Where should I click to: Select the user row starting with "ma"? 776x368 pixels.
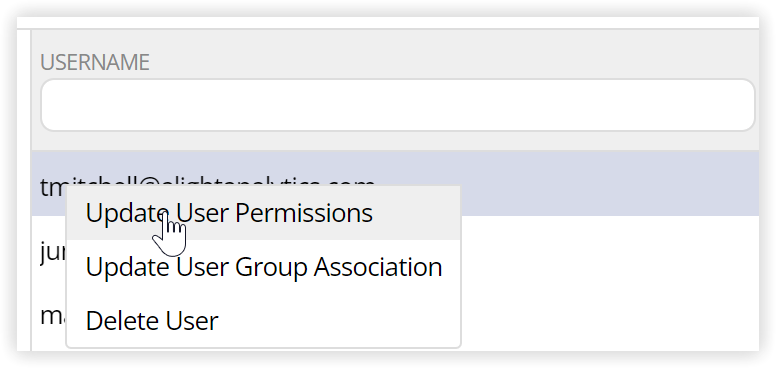coord(609,317)
